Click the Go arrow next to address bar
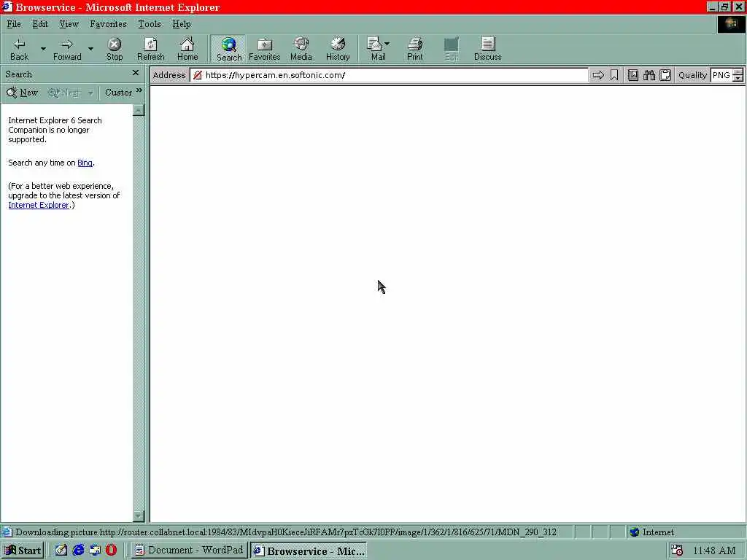This screenshot has height=560, width=747. click(598, 75)
